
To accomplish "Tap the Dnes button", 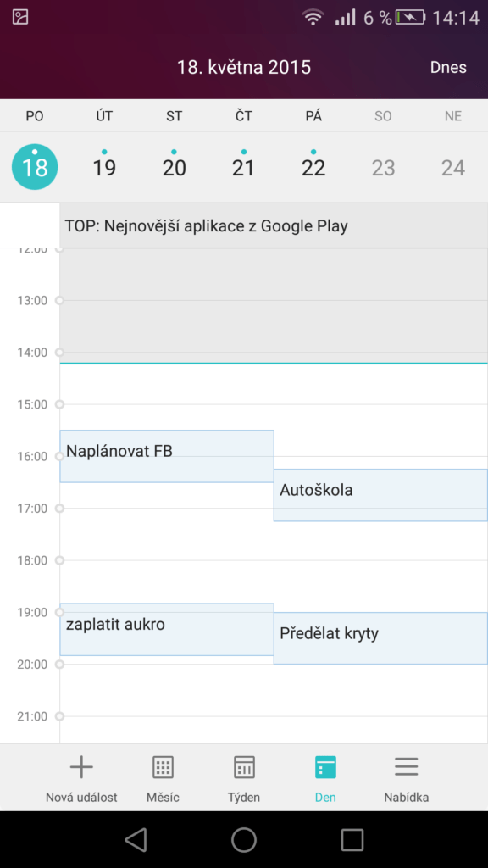I will [x=448, y=68].
